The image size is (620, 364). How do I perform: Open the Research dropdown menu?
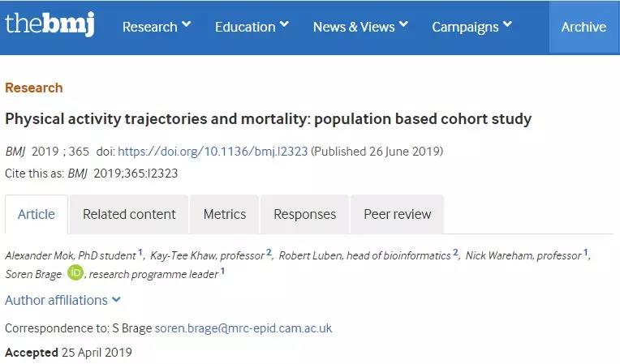coord(156,27)
